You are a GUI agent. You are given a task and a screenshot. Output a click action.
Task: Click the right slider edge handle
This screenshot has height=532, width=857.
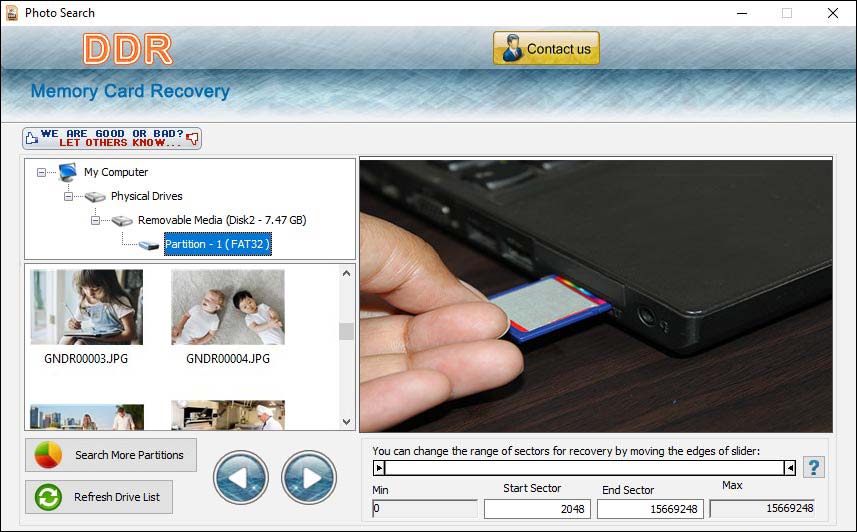click(790, 467)
